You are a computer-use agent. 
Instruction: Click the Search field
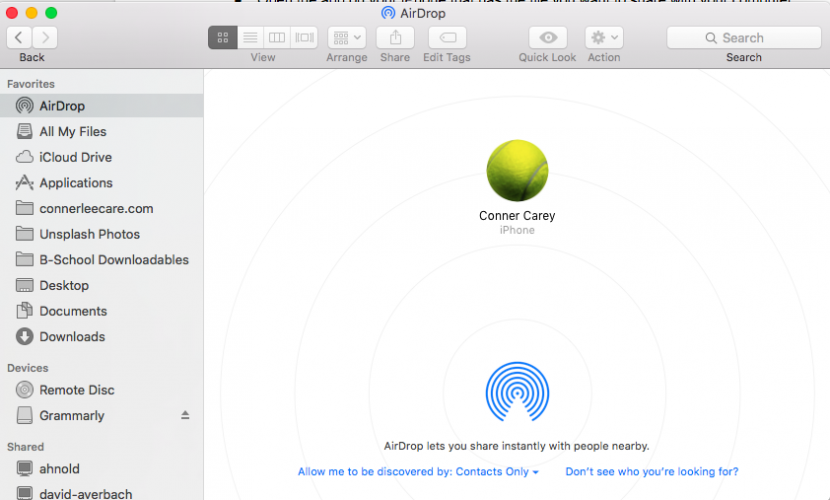[744, 38]
